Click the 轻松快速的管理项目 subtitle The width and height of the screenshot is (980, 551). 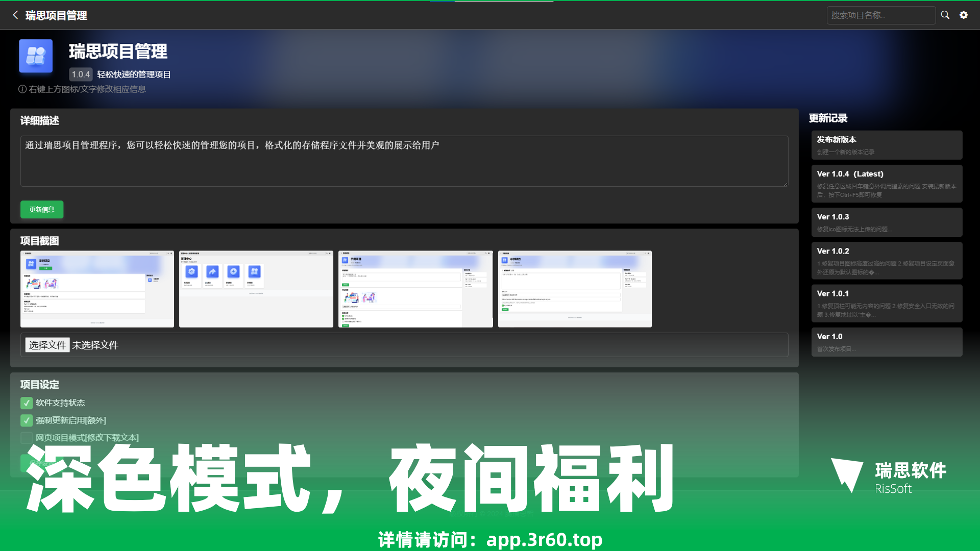[134, 74]
